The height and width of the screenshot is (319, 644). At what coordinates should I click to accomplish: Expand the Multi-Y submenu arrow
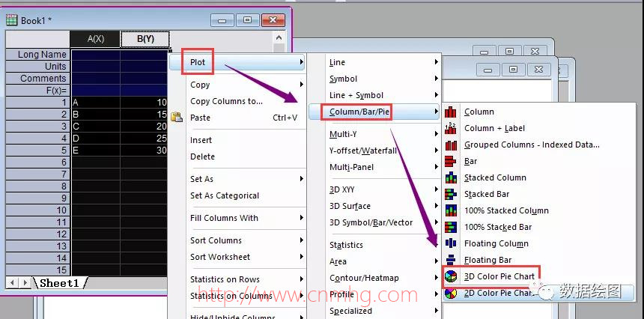(x=436, y=134)
